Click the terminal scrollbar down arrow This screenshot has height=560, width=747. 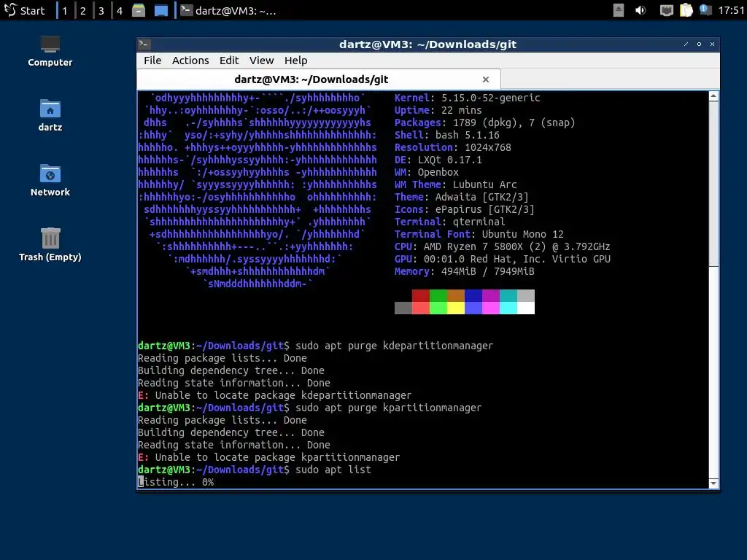click(x=713, y=483)
